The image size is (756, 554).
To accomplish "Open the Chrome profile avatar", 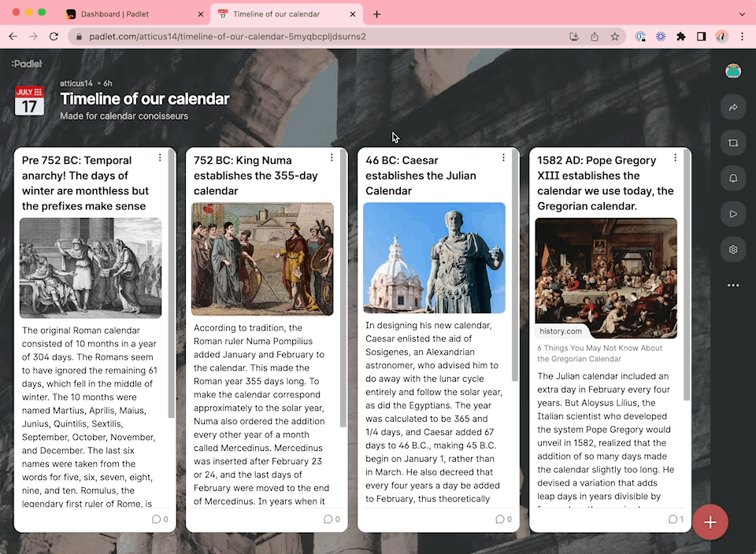I will 721,37.
